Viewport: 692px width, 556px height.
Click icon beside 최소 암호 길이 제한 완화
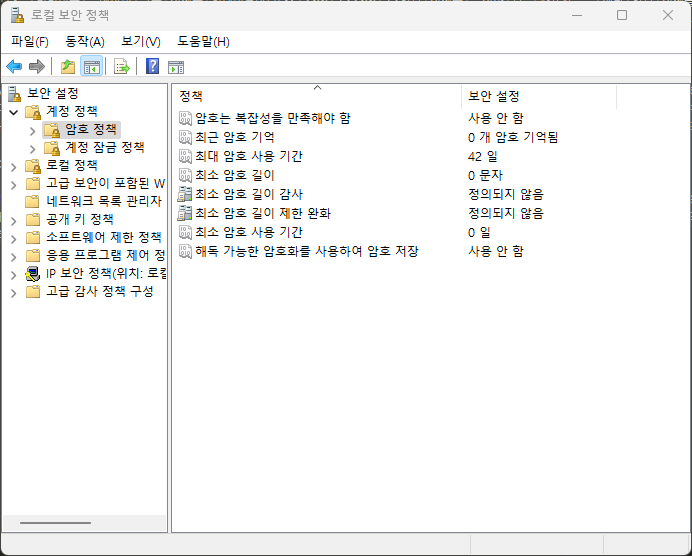tap(185, 213)
